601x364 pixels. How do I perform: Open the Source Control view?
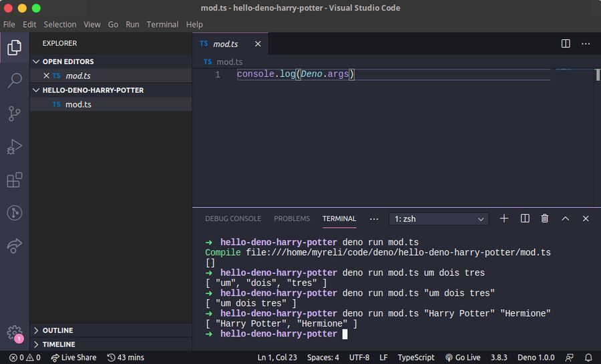click(x=14, y=114)
